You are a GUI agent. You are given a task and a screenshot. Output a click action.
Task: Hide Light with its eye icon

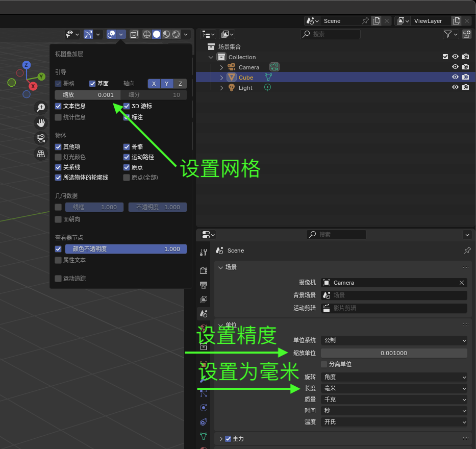tap(455, 87)
